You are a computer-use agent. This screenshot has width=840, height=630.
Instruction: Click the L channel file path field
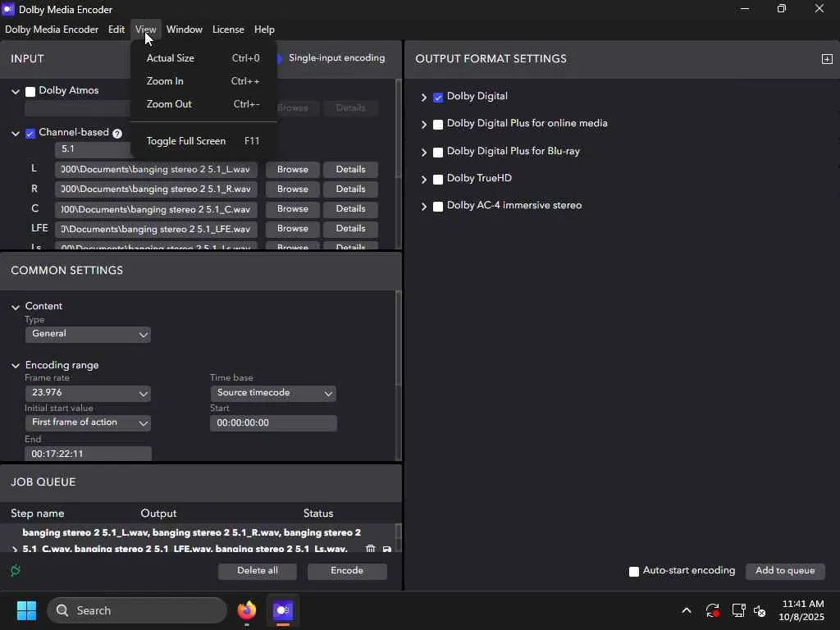tap(156, 169)
